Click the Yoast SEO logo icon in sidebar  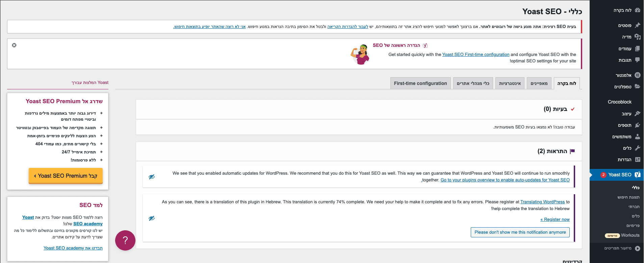637,175
